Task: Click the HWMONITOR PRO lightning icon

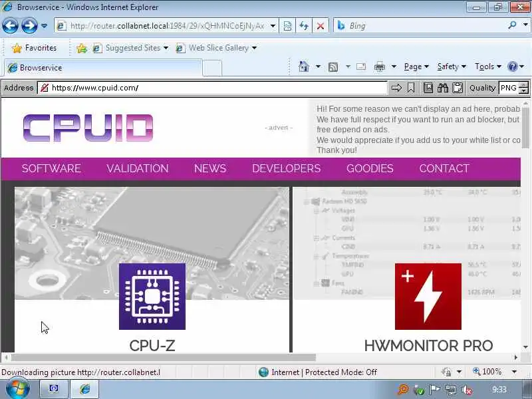Action: 428,296
